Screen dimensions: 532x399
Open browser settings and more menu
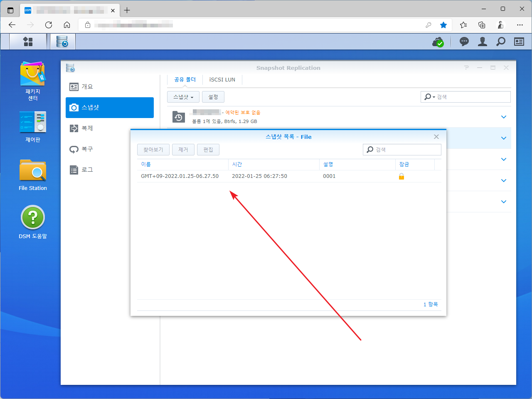pos(520,25)
